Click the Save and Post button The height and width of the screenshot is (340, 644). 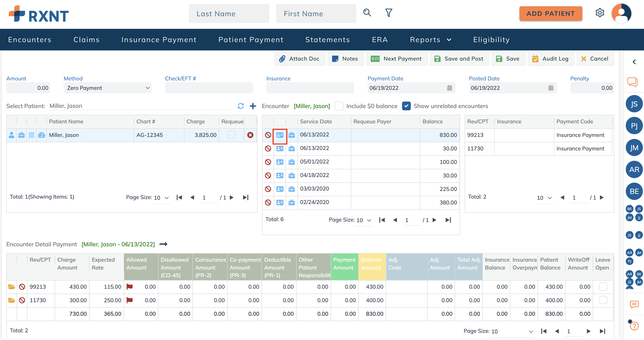click(459, 59)
